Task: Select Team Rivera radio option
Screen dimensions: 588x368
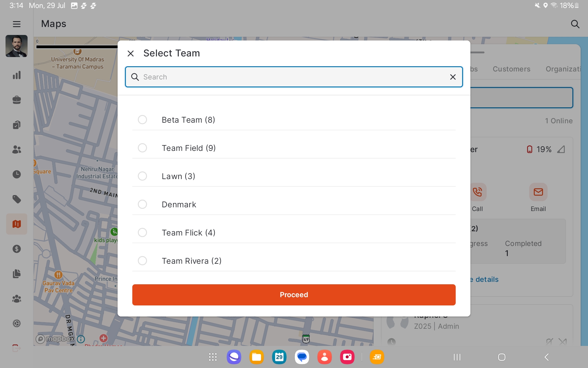Action: 142,261
